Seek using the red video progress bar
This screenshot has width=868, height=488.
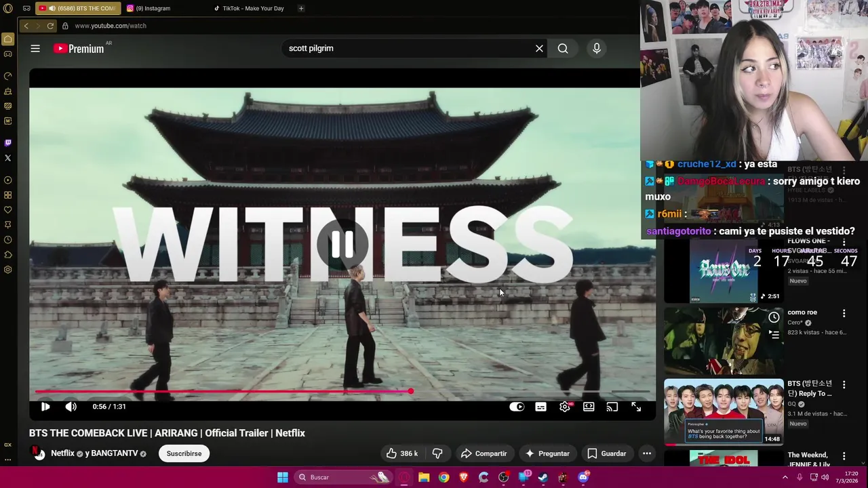point(342,392)
